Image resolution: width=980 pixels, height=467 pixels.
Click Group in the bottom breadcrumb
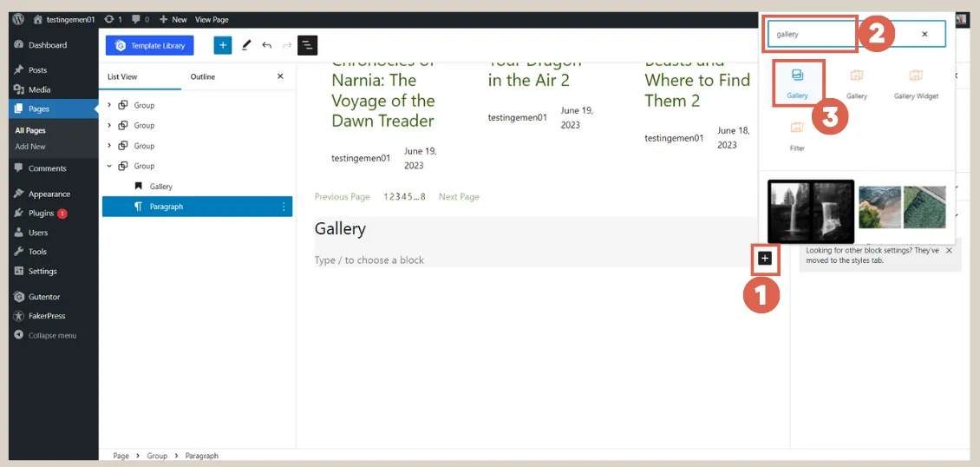pyautogui.click(x=157, y=457)
